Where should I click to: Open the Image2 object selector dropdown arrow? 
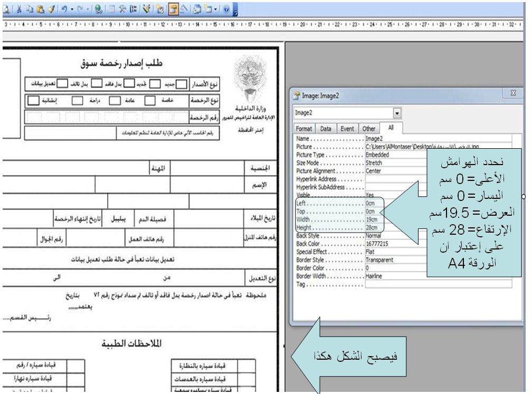[x=397, y=112]
